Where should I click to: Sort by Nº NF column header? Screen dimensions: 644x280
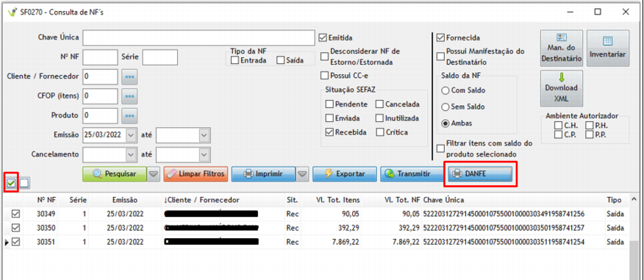(46, 200)
